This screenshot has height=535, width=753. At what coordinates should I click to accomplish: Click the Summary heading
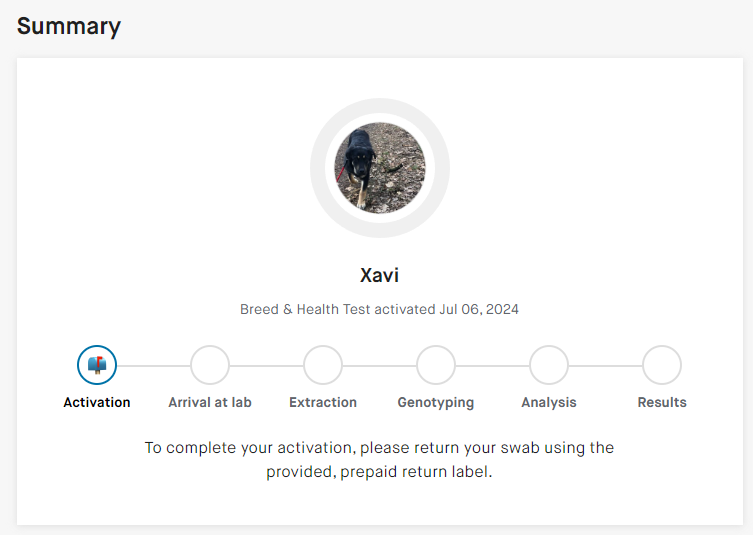(x=69, y=26)
